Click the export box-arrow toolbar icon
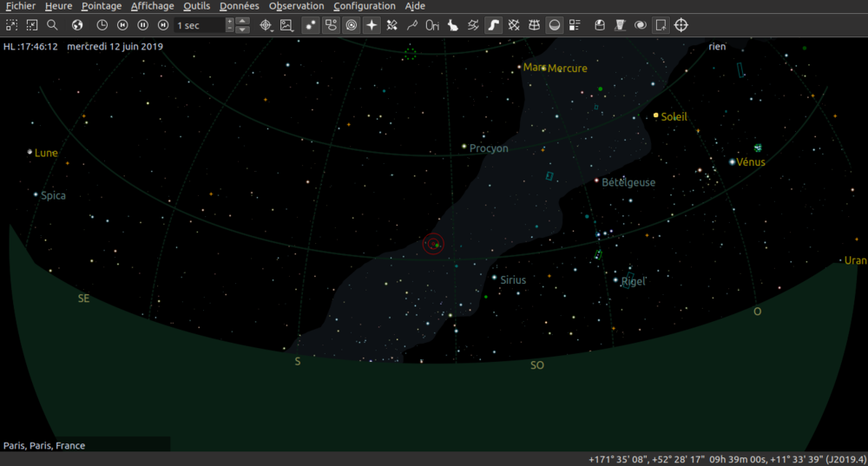This screenshot has height=466, width=868. pyautogui.click(x=661, y=25)
